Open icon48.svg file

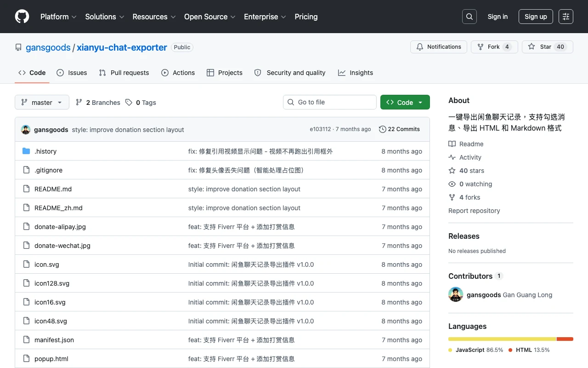coord(51,321)
